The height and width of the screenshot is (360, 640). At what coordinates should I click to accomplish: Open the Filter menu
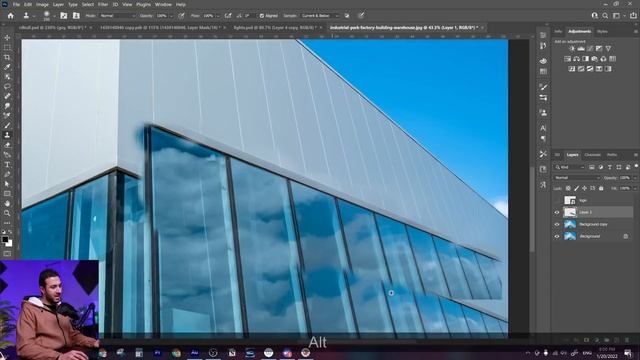pyautogui.click(x=103, y=4)
